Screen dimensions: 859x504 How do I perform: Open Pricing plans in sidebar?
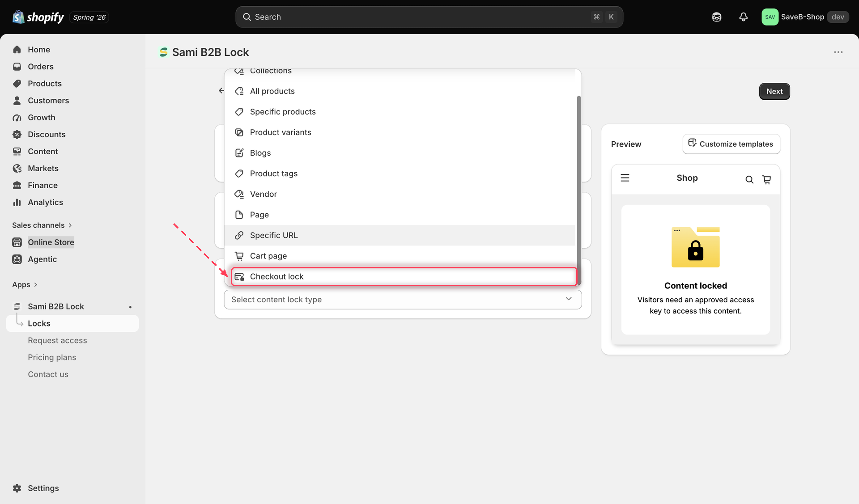coord(52,358)
